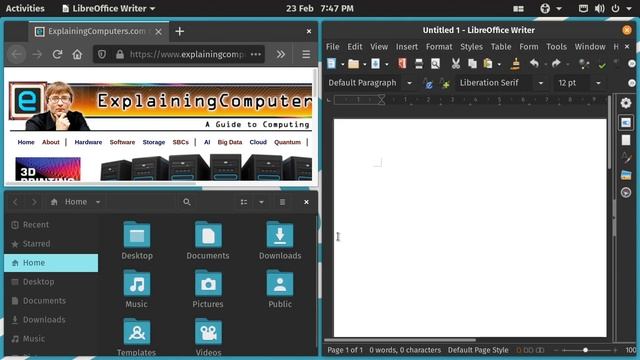
Task: Click the Print icon in Writer
Action: [x=419, y=64]
